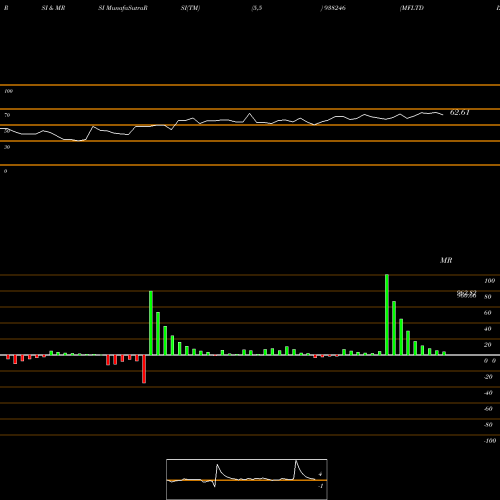Click the RSI axis label 70
The height and width of the screenshot is (500, 500).
(7, 115)
